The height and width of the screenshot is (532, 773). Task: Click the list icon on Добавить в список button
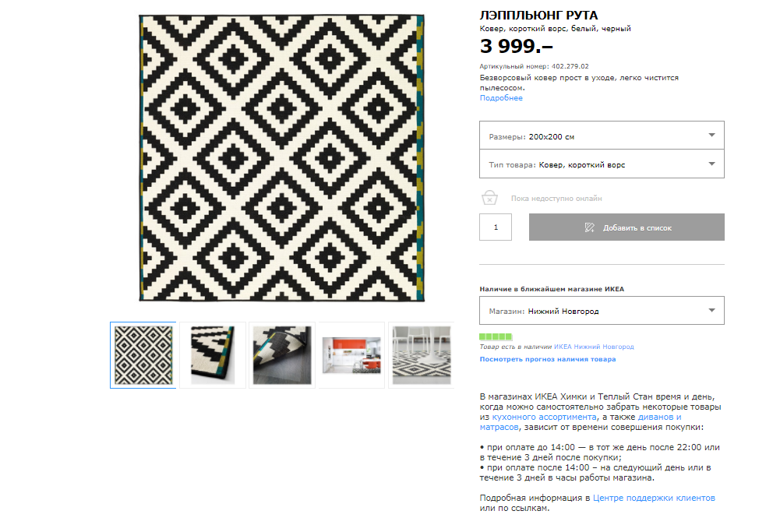coord(589,227)
